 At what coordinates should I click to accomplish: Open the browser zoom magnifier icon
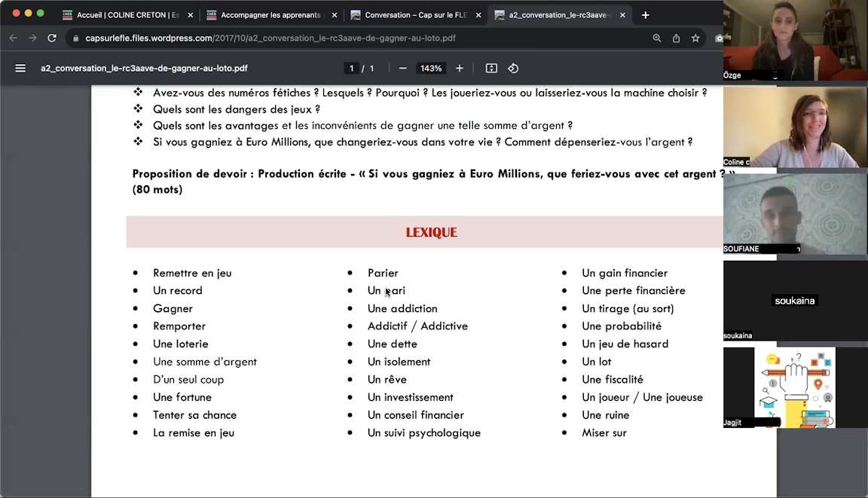656,38
